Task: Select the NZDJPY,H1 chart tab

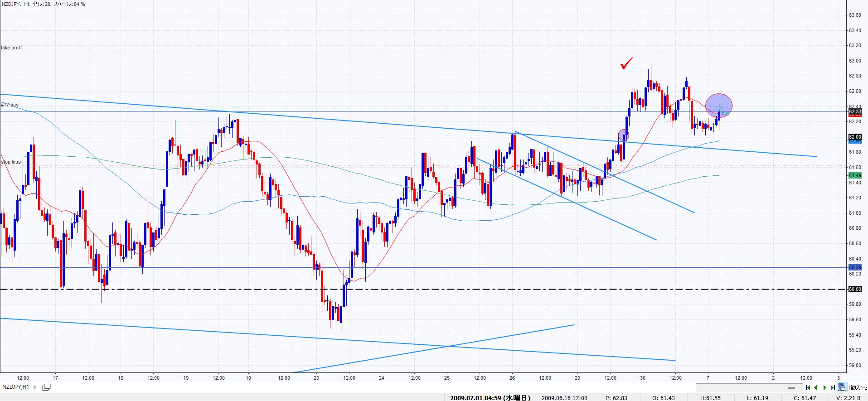Action: click(x=16, y=387)
